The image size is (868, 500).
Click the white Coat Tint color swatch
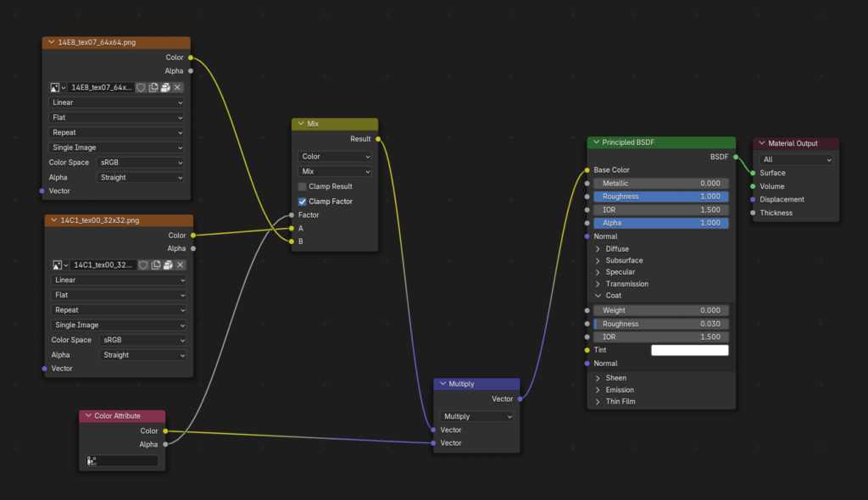(689, 350)
